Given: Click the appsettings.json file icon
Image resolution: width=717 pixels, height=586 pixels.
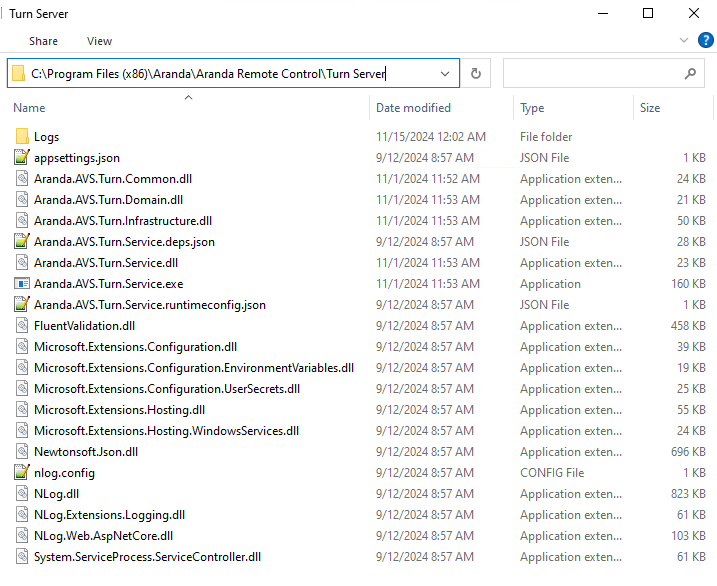Looking at the screenshot, I should click(21, 157).
